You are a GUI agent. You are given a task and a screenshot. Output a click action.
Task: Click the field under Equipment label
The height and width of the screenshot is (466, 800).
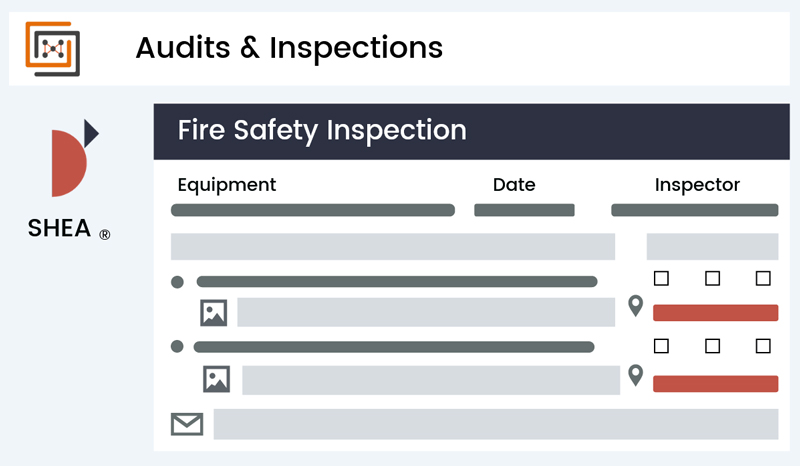313,210
